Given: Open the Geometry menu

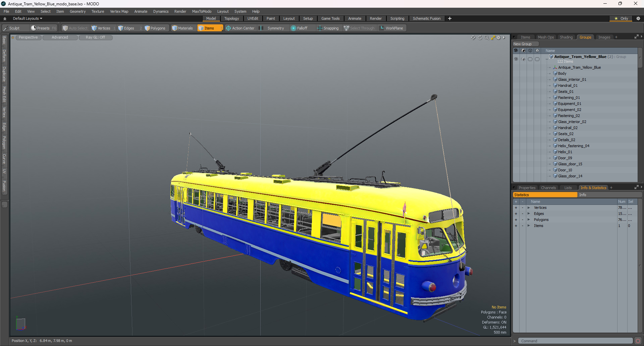Looking at the screenshot, I should point(77,11).
